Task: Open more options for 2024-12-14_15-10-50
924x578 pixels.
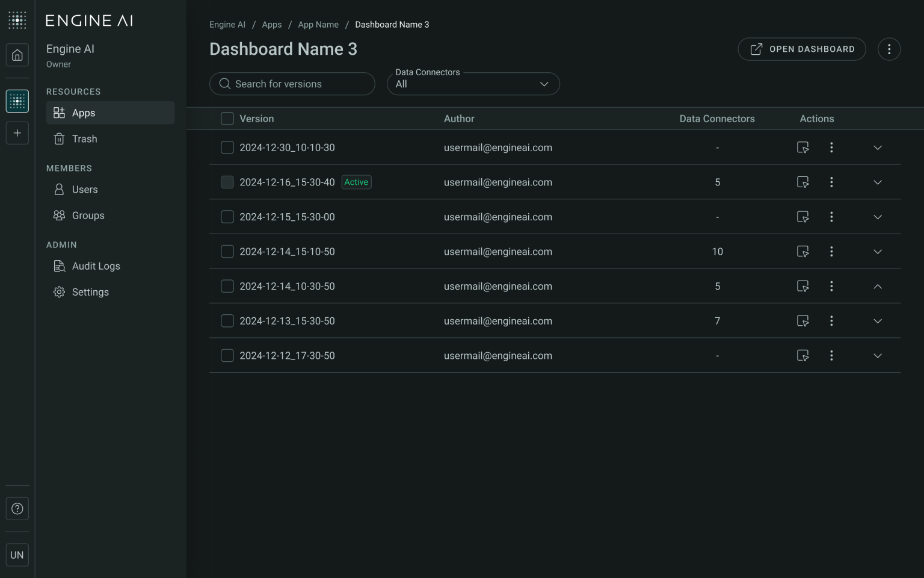Action: pyautogui.click(x=831, y=252)
